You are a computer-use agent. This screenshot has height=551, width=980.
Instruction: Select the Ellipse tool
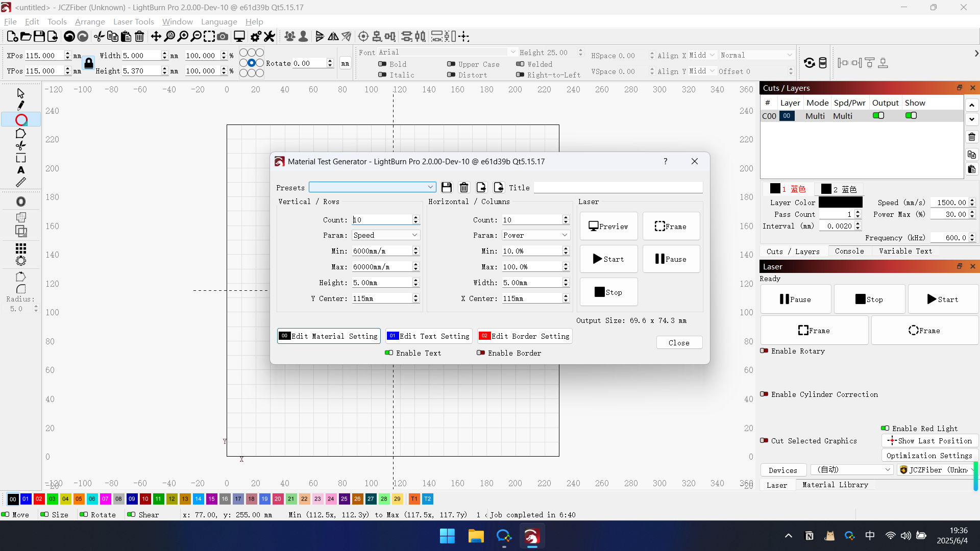(21, 120)
